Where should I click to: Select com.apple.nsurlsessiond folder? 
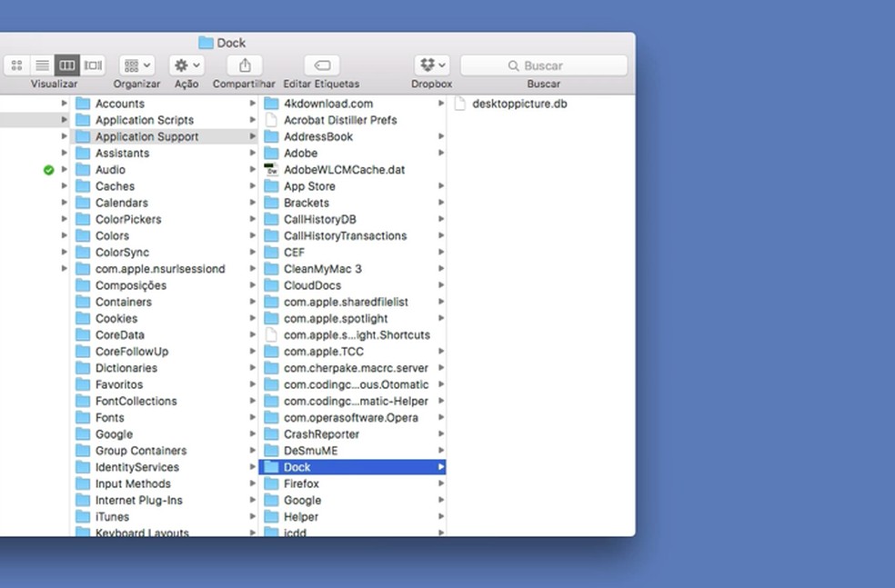pyautogui.click(x=166, y=269)
